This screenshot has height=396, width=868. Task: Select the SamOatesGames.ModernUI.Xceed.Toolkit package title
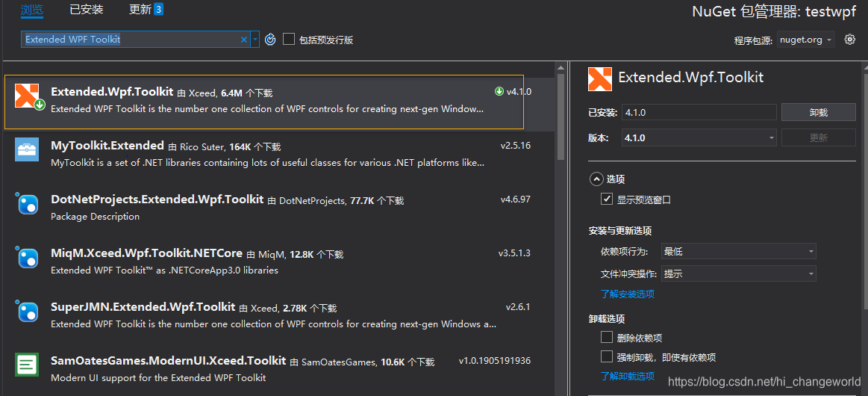[x=168, y=361]
